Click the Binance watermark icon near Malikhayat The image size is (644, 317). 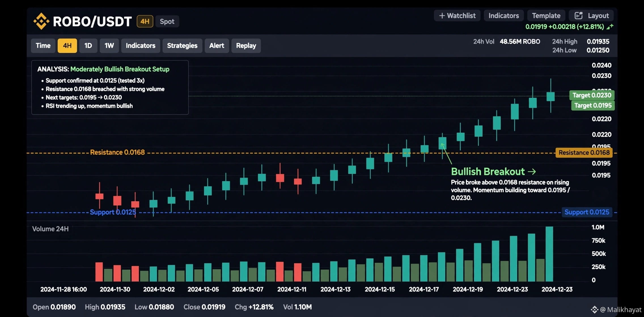pos(594,310)
